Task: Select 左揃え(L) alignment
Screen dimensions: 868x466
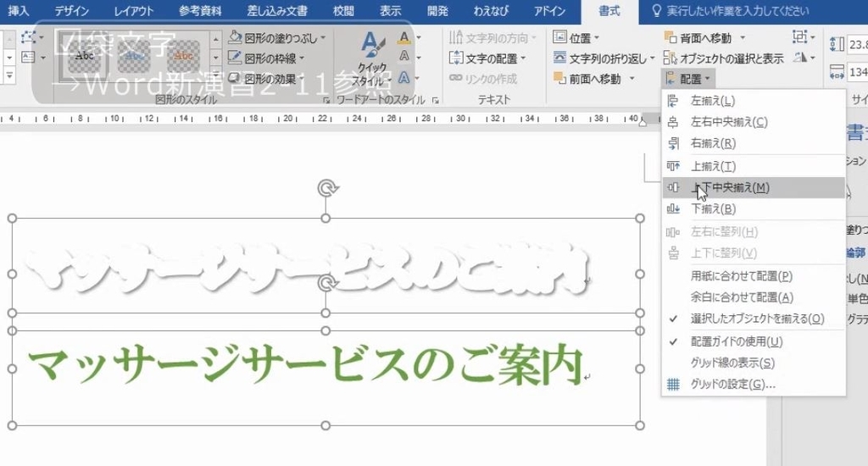Action: coord(754,101)
